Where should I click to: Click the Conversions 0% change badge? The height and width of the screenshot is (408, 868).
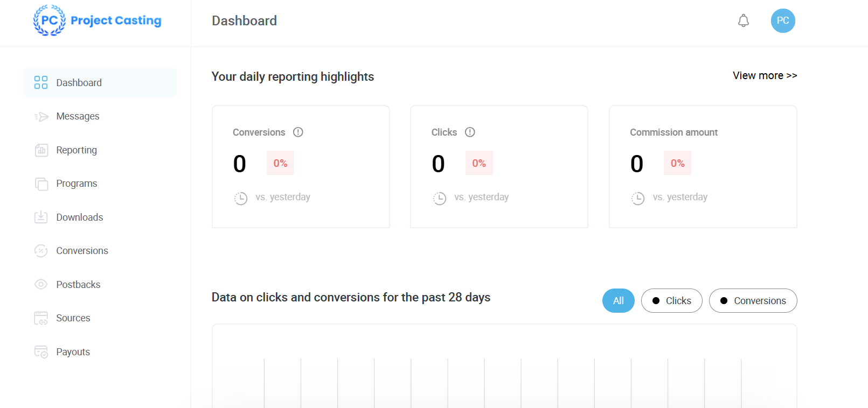click(280, 163)
